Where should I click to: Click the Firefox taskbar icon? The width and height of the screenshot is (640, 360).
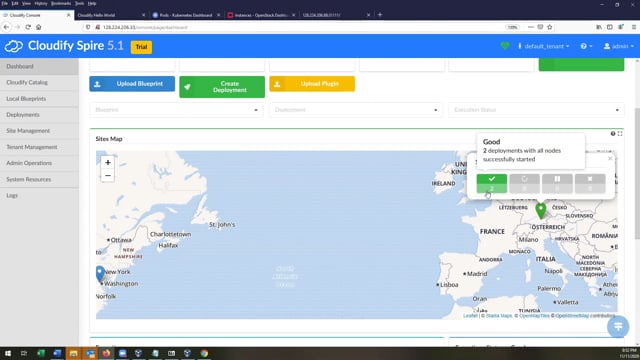(x=106, y=353)
